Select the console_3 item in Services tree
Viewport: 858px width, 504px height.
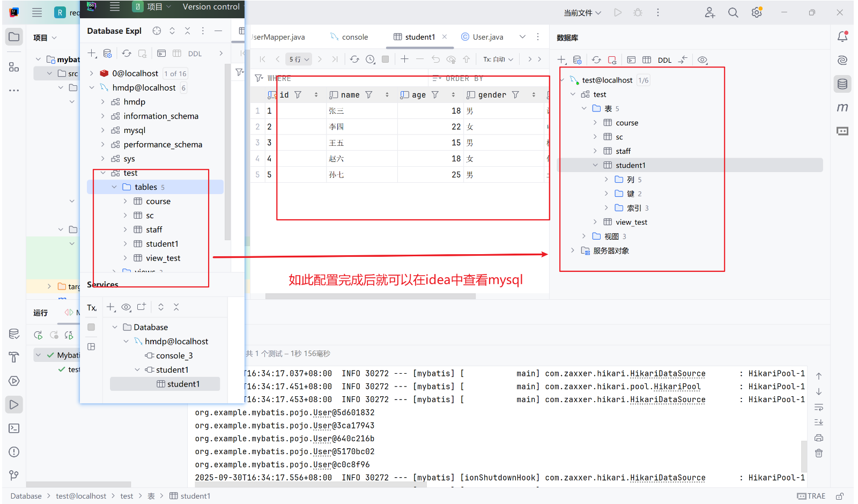[x=174, y=355]
